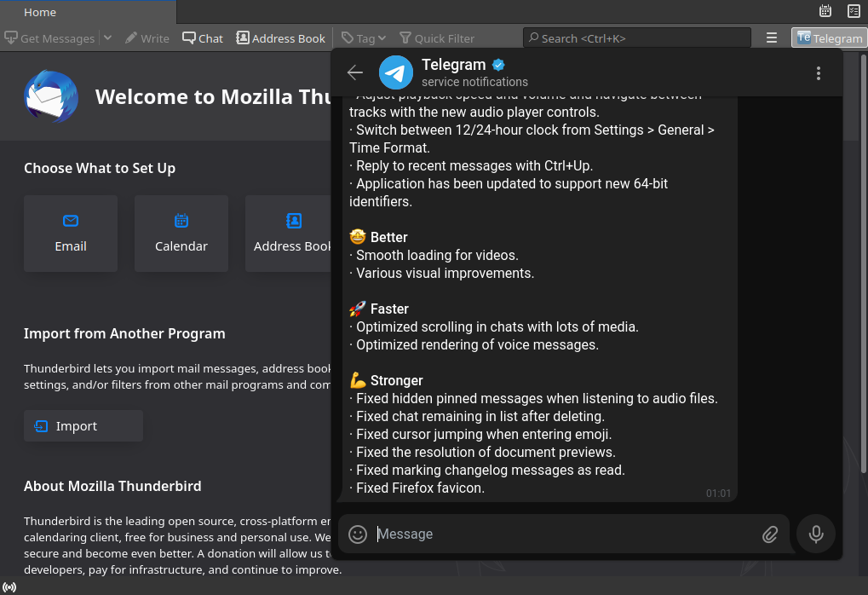This screenshot has height=595, width=868.
Task: Click the "Faster" heading in changelog
Action: (x=389, y=309)
